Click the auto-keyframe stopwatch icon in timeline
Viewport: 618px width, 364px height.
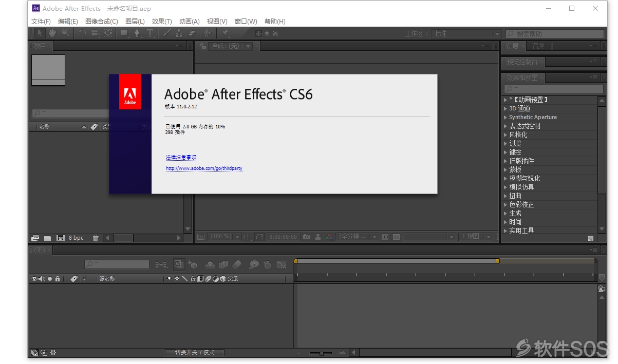267,265
